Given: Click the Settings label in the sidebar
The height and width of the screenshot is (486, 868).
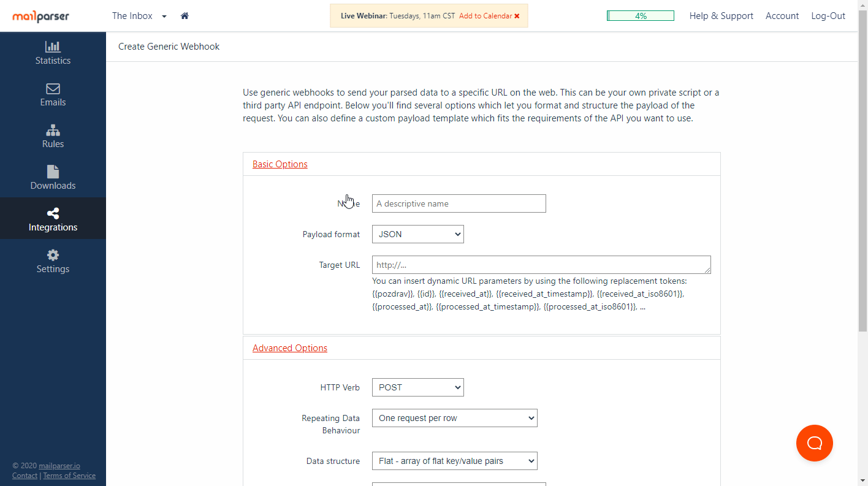Looking at the screenshot, I should (53, 269).
